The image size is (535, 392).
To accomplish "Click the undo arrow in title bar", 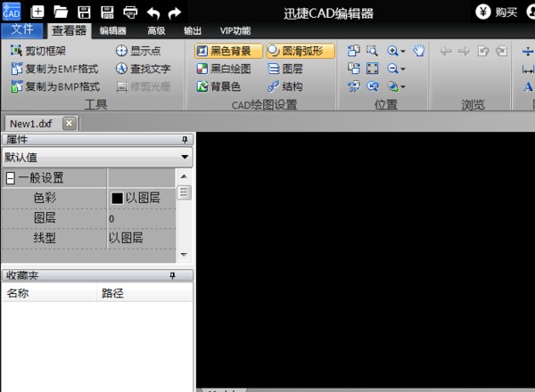I will coord(152,12).
